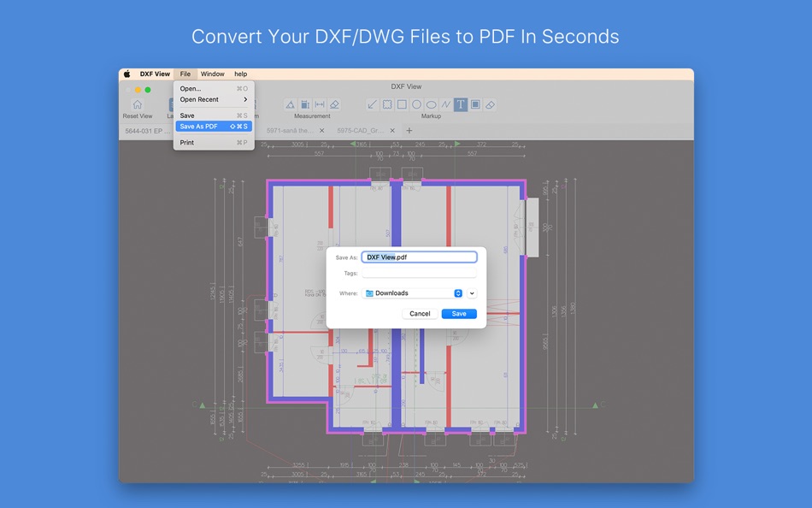
Task: Click the blue Save button
Action: tap(459, 314)
